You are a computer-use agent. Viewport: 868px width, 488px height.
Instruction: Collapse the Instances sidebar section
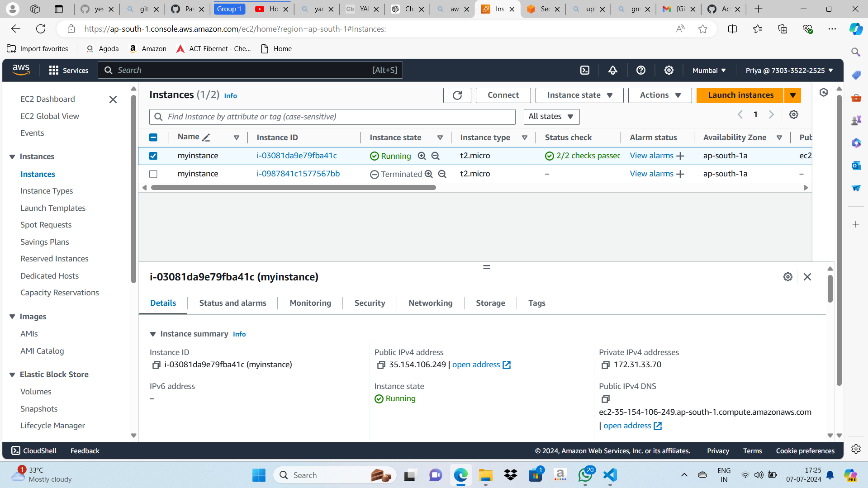pyautogui.click(x=12, y=157)
